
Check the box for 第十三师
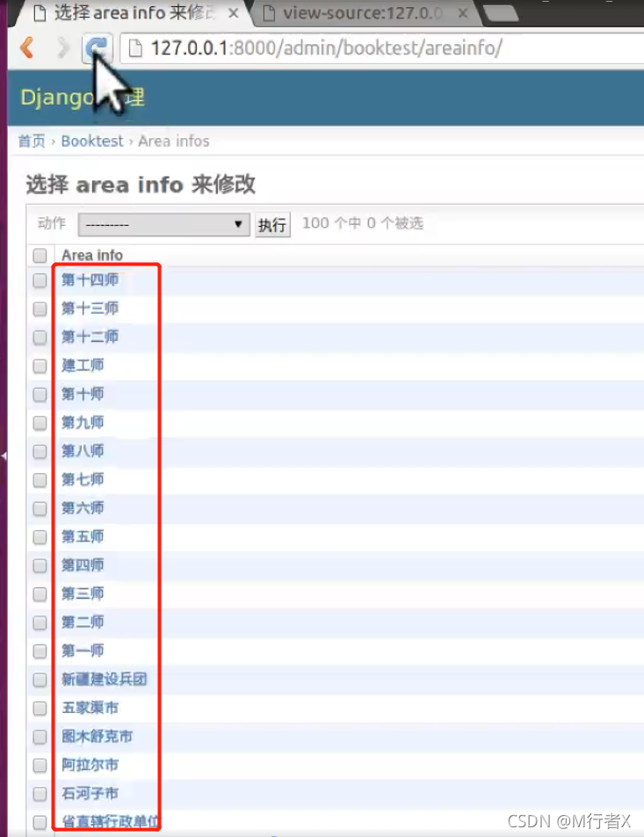tap(40, 309)
